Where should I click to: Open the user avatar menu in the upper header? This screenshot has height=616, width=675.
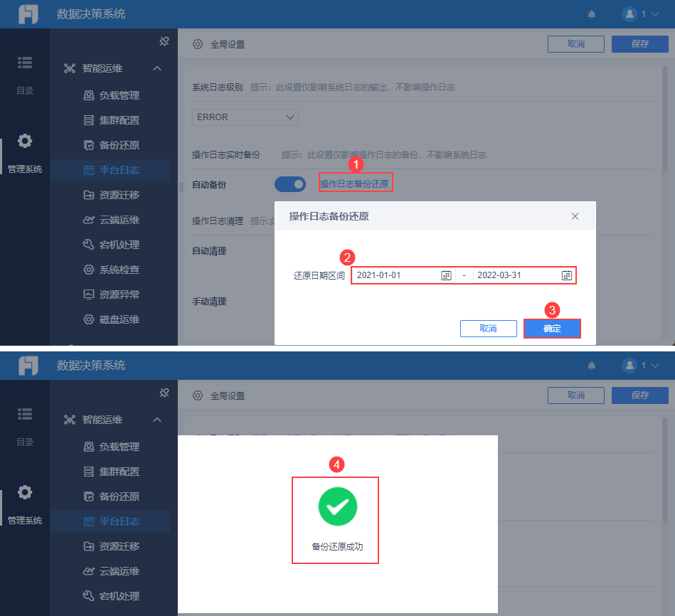point(640,14)
